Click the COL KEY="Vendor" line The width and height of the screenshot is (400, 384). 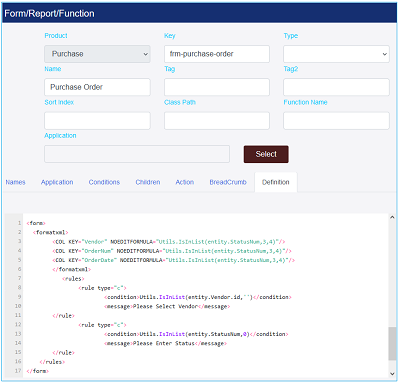pyautogui.click(x=169, y=242)
